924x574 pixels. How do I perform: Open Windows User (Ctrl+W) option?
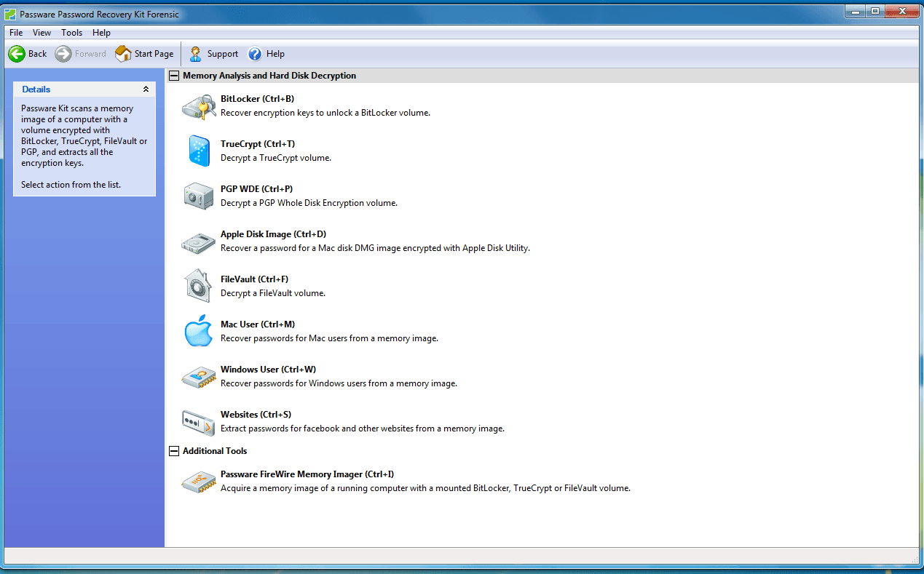[268, 370]
